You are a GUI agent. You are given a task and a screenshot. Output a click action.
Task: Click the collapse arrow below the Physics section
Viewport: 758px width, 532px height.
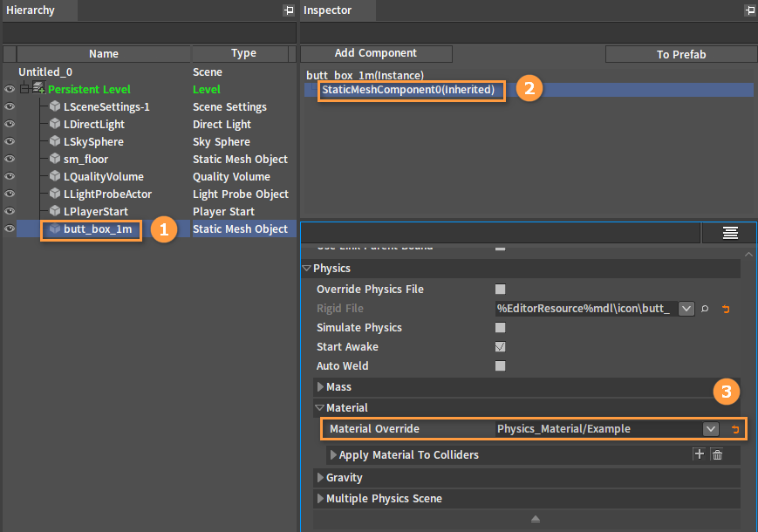536,519
